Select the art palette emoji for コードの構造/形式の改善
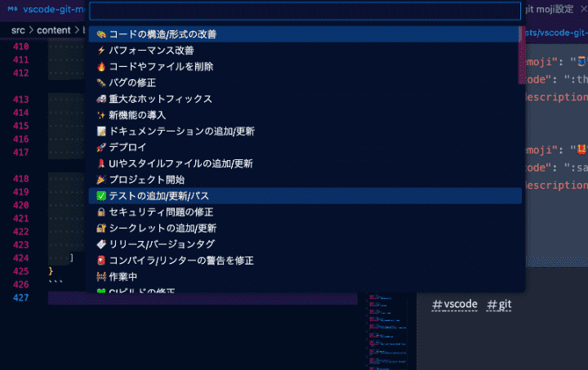Image resolution: width=588 pixels, height=370 pixels. (101, 34)
